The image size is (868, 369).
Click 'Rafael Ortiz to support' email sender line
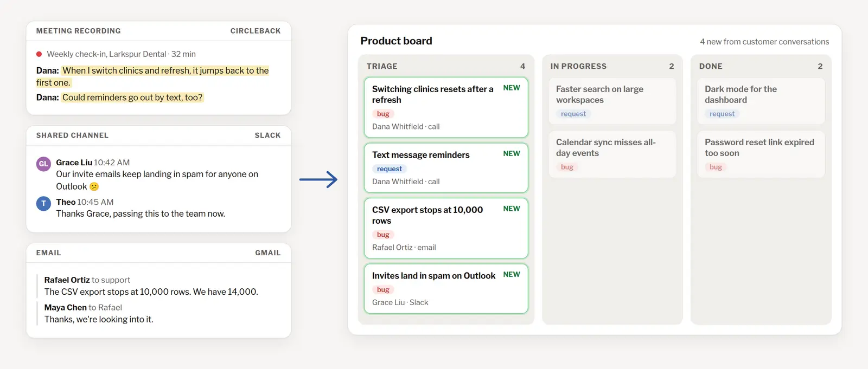(x=87, y=280)
